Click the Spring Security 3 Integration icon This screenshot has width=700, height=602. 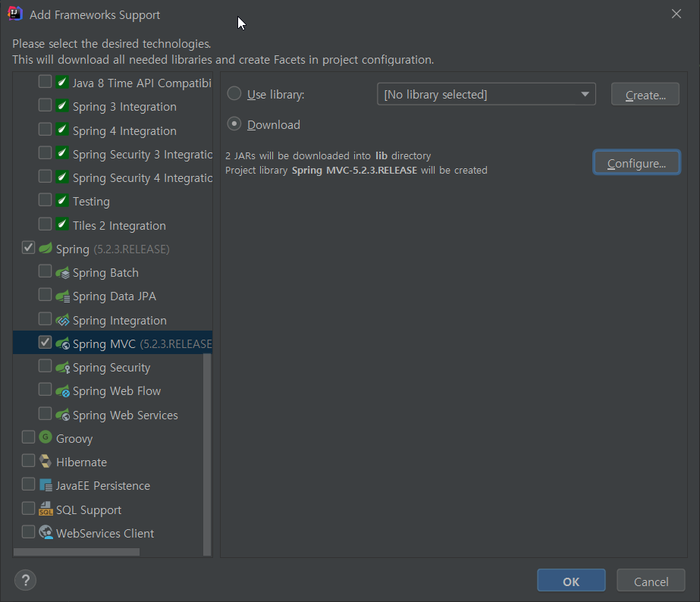tap(62, 153)
